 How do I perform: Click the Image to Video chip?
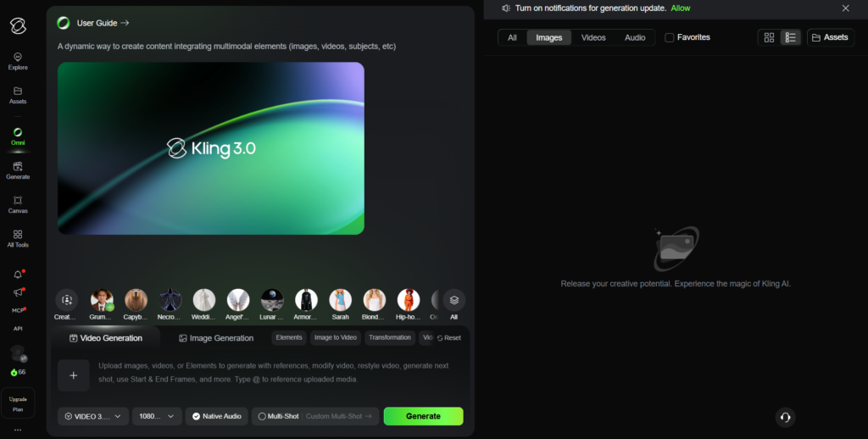[x=336, y=337]
